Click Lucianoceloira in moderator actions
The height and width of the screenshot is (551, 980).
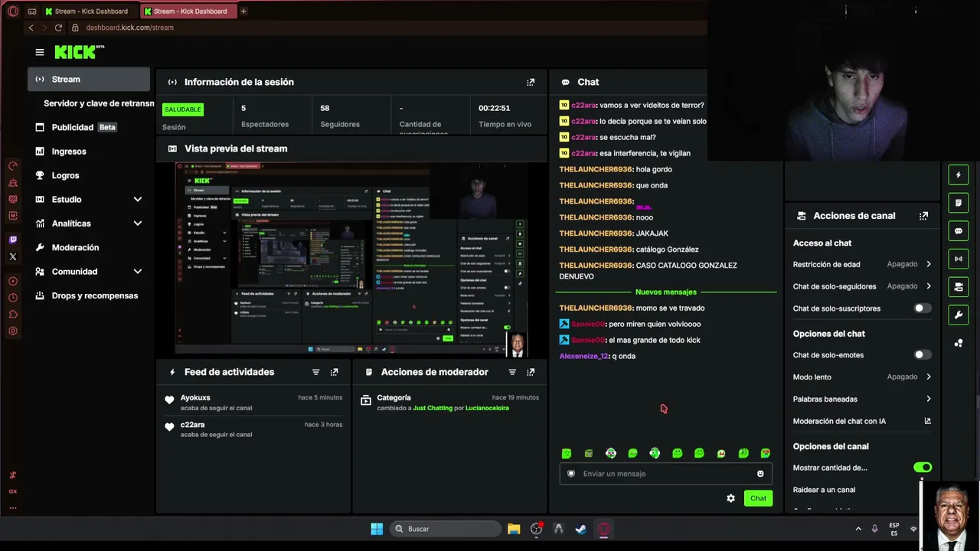click(x=487, y=408)
